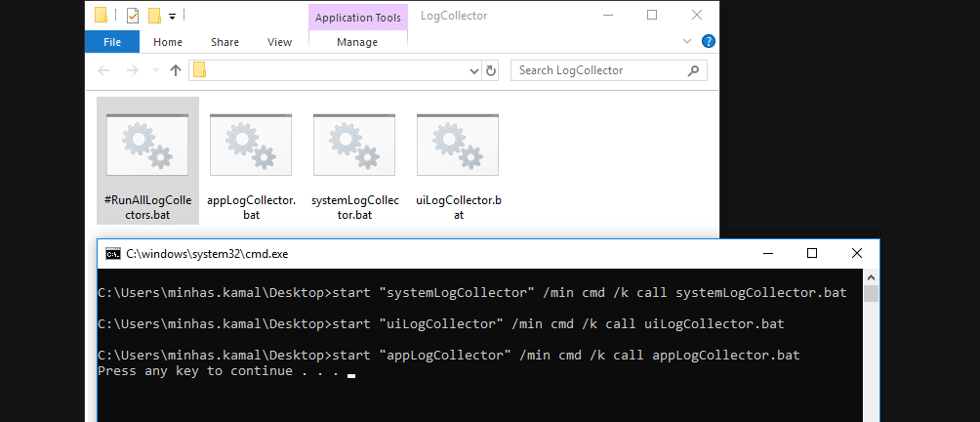Click the appLogCollector start command line
The image size is (980, 422).
pyautogui.click(x=449, y=356)
